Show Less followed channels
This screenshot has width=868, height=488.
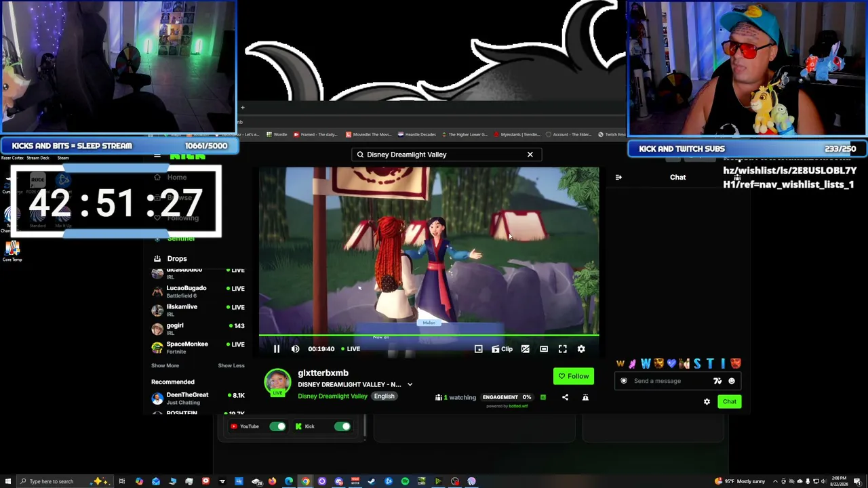pos(231,365)
